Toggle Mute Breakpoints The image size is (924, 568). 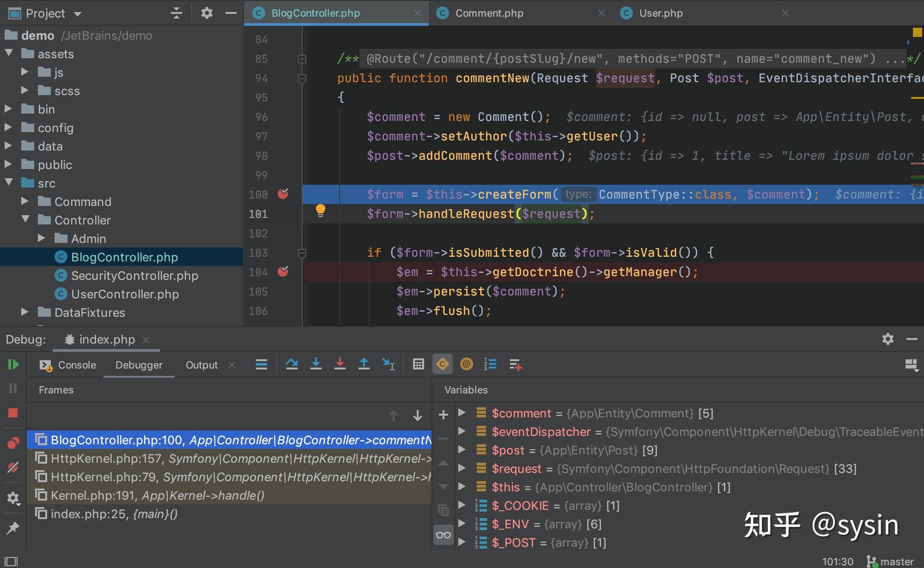coord(13,468)
